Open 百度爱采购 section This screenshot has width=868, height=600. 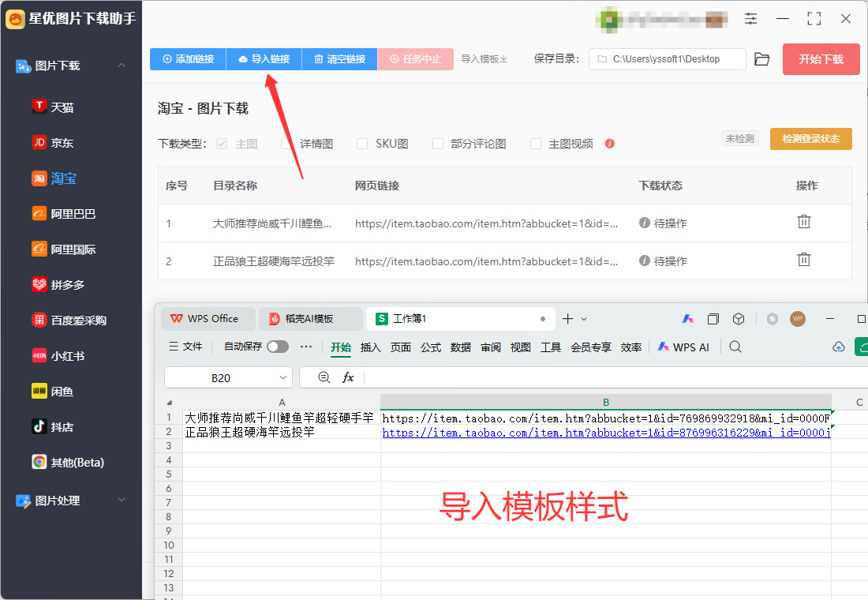point(69,320)
